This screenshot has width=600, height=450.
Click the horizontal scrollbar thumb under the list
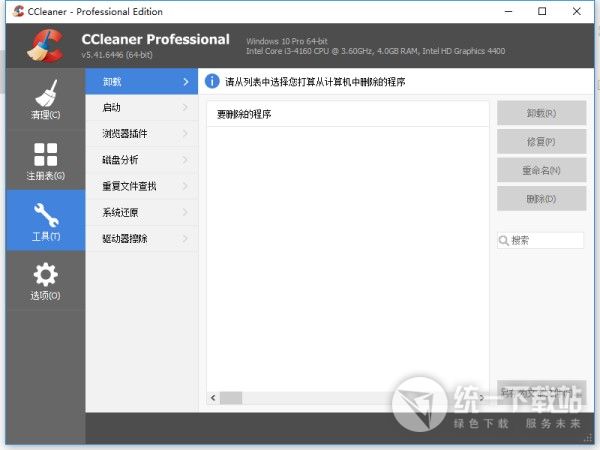[231, 398]
